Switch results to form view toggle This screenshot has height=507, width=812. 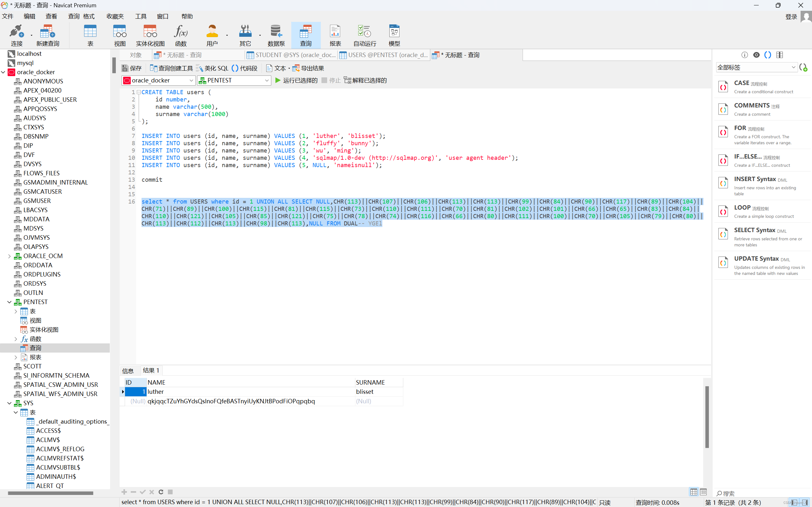[703, 492]
